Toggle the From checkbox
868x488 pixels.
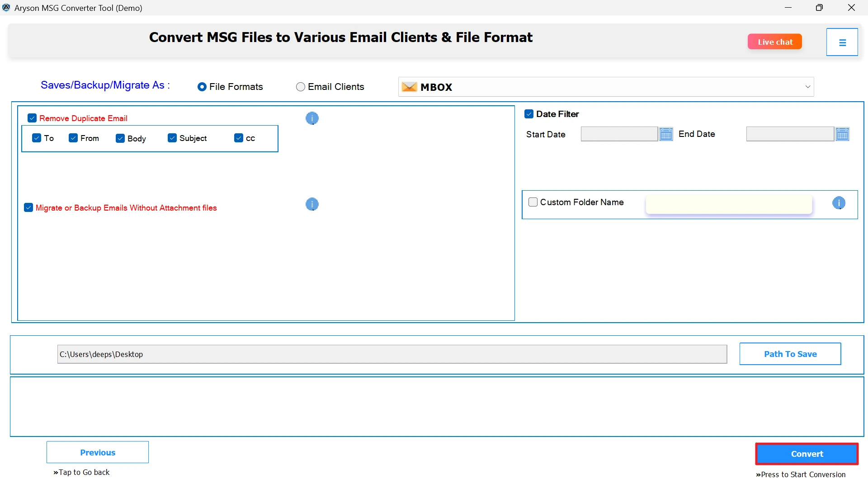click(x=73, y=138)
